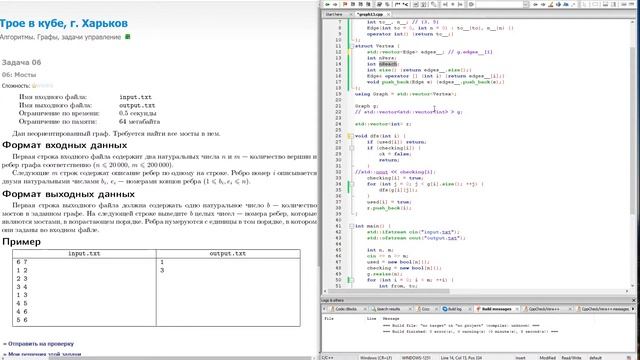Open the CppCheck/Vera++ tab
Viewport: 640px width, 360px height.
click(544, 309)
